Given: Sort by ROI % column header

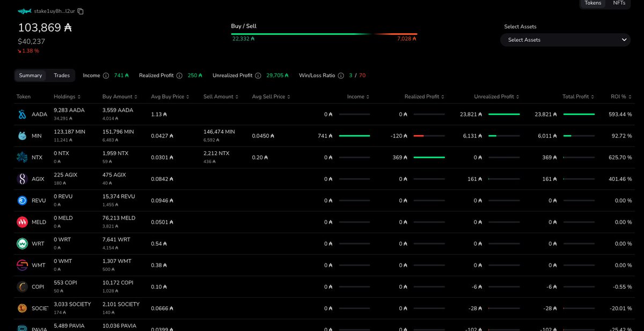Looking at the screenshot, I should (x=621, y=97).
